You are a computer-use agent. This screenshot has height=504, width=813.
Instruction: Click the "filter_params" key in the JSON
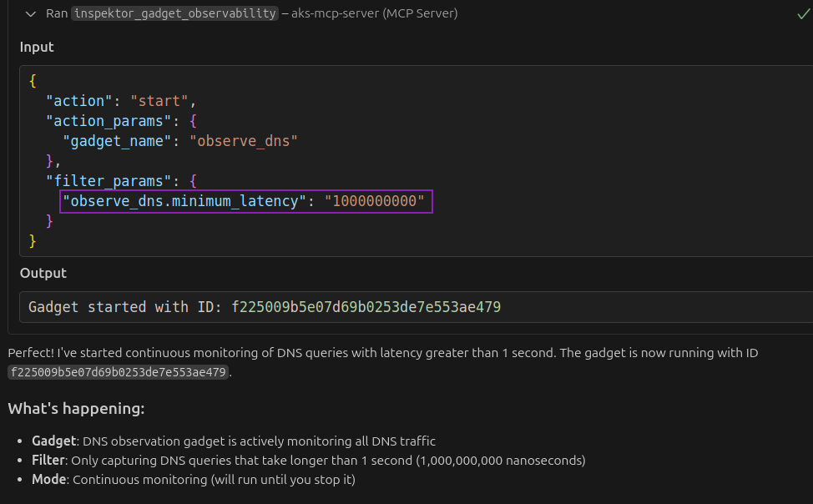109,181
